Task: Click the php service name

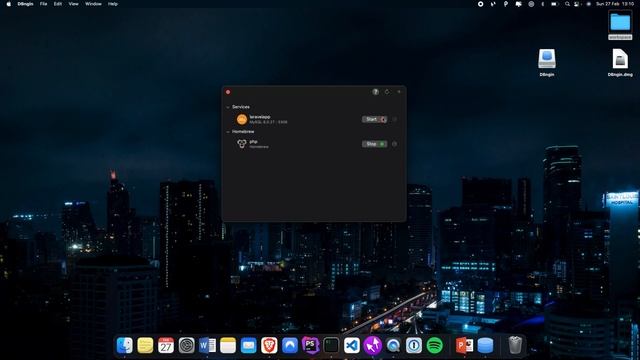Action: 253,141
